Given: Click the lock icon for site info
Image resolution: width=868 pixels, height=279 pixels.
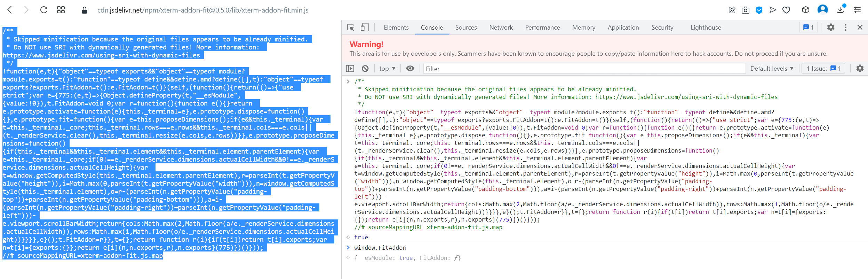Looking at the screenshot, I should click(x=84, y=10).
